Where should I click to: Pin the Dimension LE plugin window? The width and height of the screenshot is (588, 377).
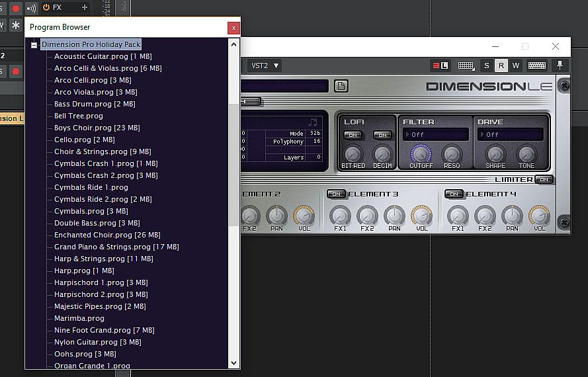560,65
